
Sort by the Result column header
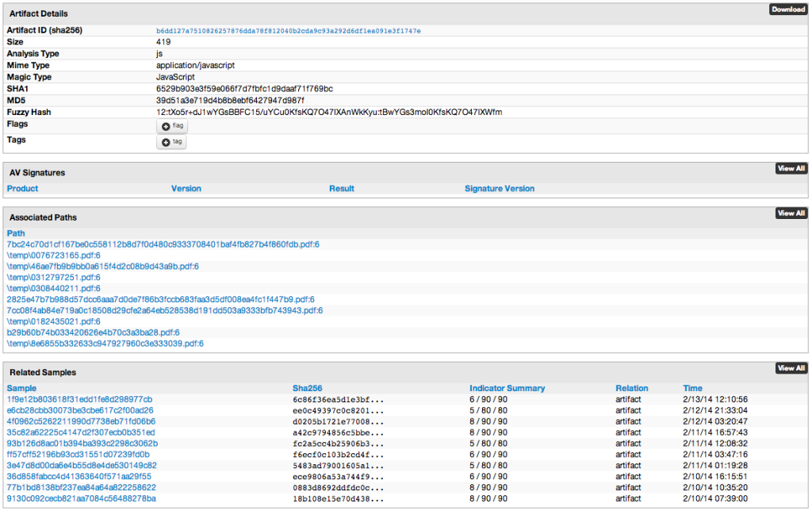(342, 189)
